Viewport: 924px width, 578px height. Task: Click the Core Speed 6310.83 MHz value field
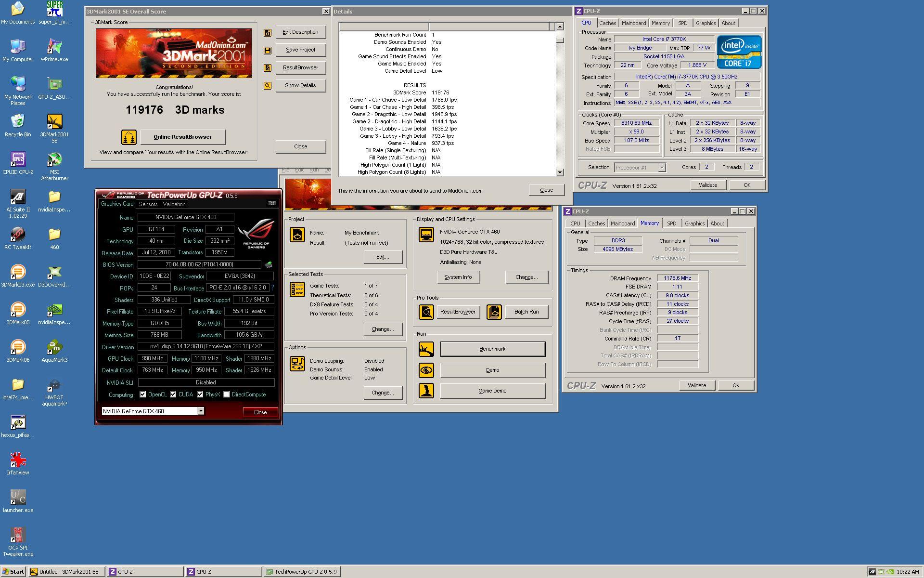[636, 123]
